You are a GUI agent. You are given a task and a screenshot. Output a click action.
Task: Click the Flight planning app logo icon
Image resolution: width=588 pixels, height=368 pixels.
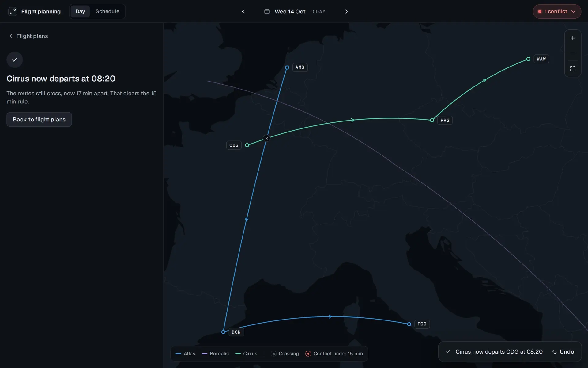click(13, 11)
